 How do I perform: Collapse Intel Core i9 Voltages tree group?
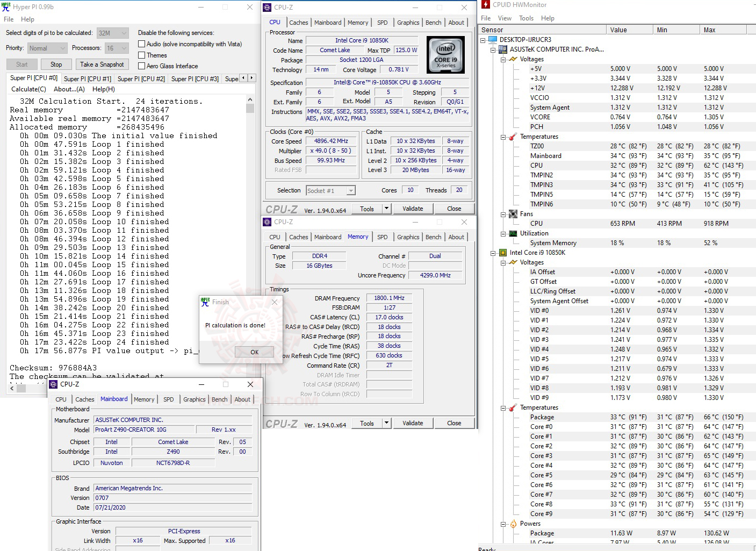(503, 262)
